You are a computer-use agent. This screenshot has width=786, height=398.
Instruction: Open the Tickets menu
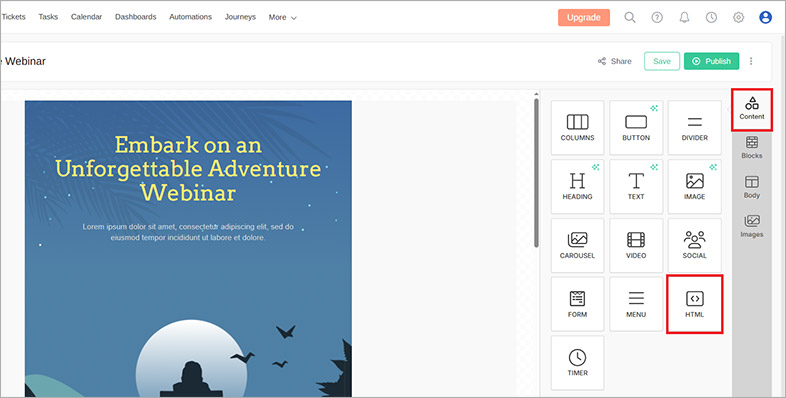tap(14, 17)
